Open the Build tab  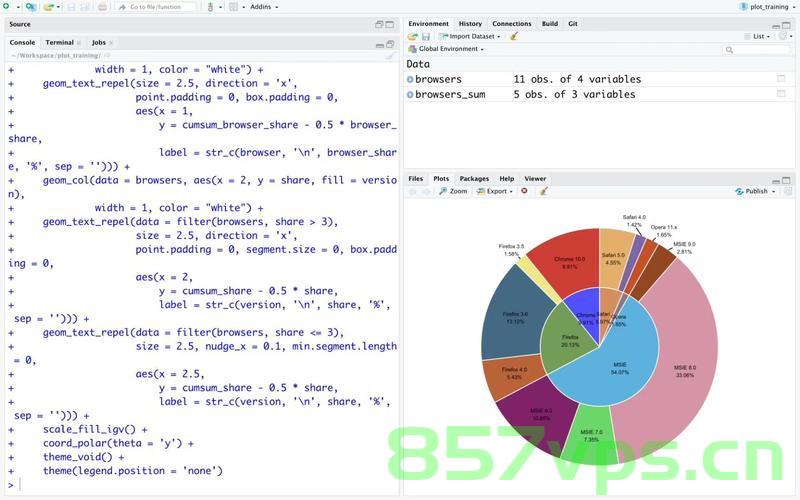[549, 23]
